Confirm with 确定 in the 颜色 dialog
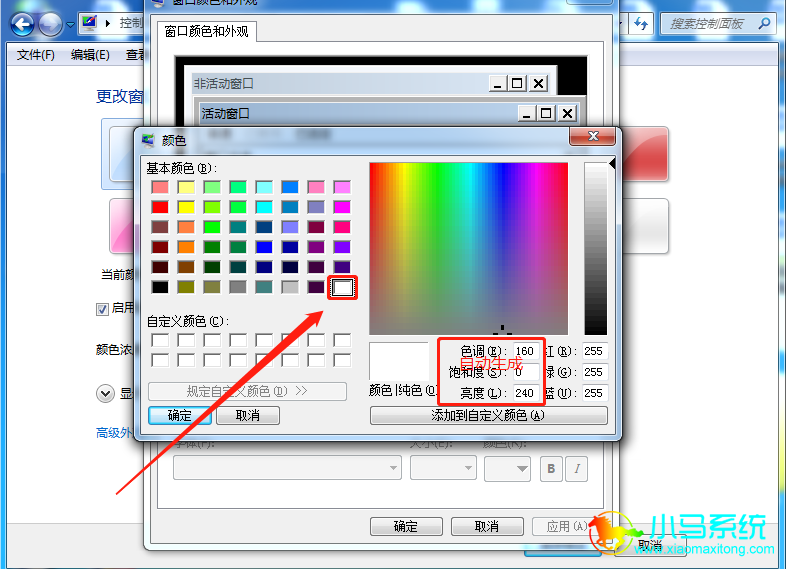 pyautogui.click(x=179, y=416)
